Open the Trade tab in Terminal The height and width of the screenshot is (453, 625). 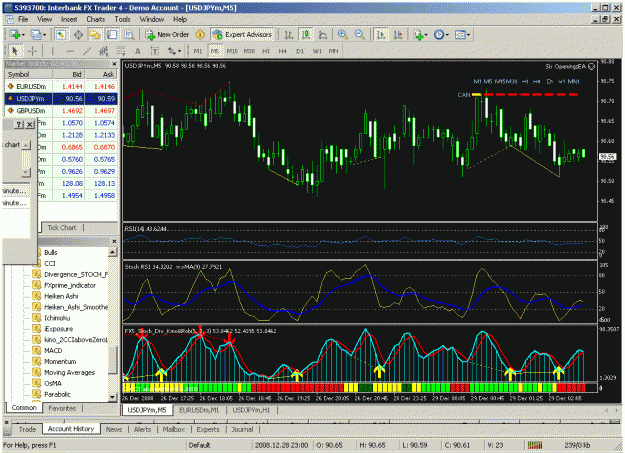pyautogui.click(x=27, y=429)
